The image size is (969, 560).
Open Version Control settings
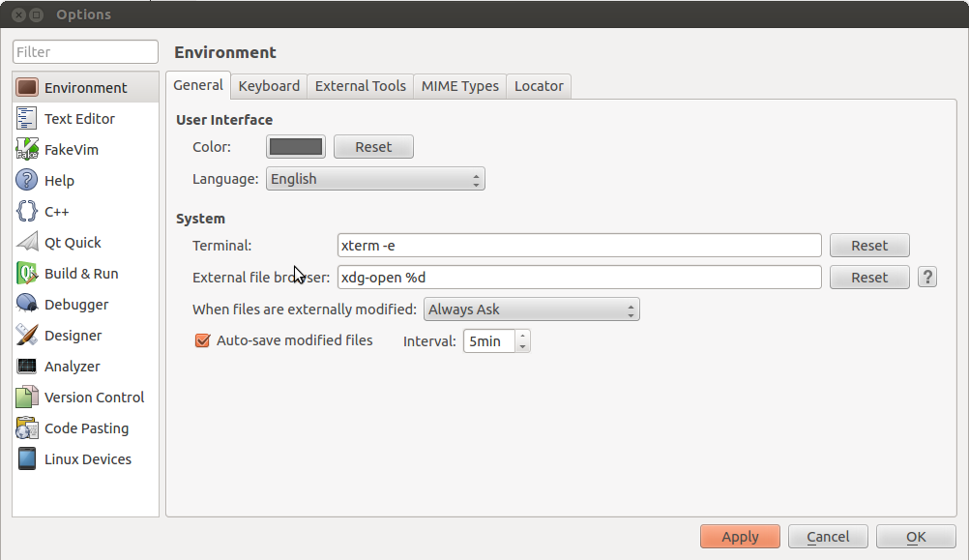pyautogui.click(x=26, y=397)
